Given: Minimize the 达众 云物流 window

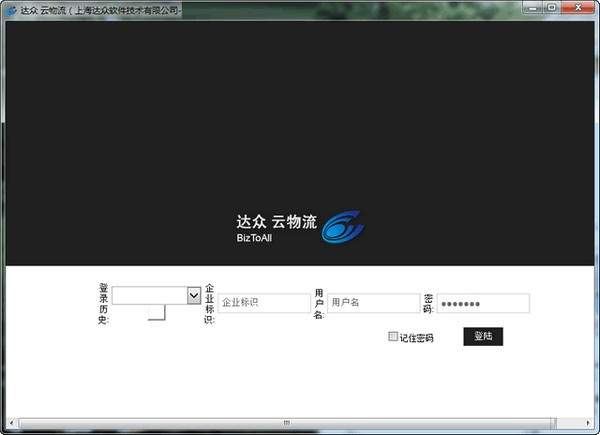Looking at the screenshot, I should [527, 7].
